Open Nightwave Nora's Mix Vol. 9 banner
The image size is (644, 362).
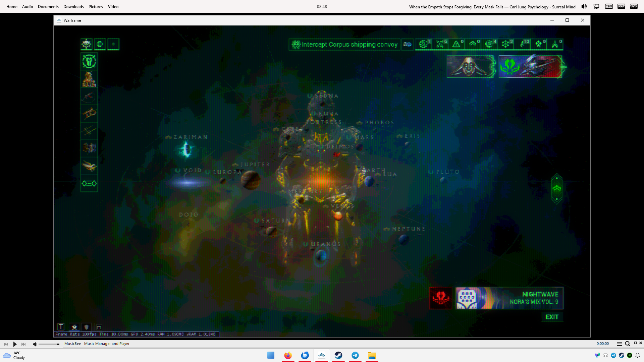click(x=509, y=298)
